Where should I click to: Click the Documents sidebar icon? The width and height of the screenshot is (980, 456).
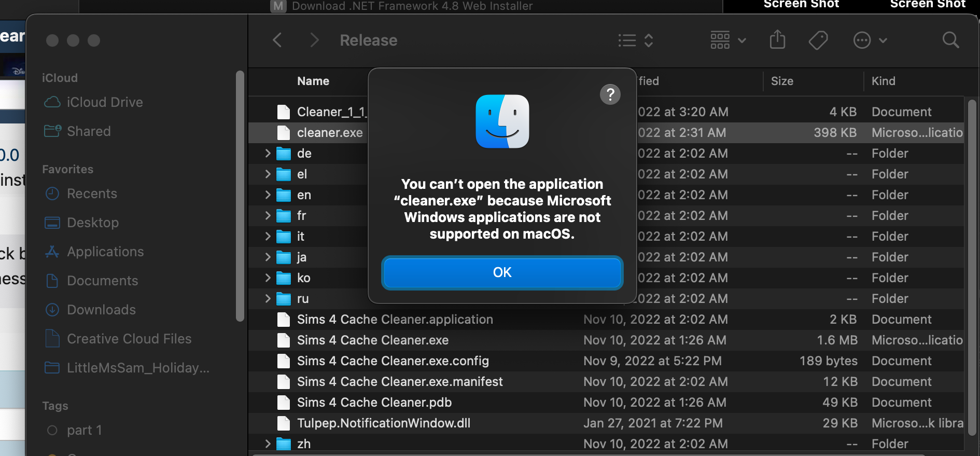coord(52,281)
